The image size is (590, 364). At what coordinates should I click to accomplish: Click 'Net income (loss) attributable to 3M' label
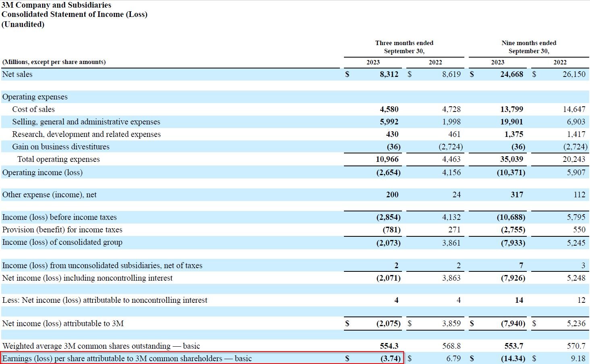[63, 323]
